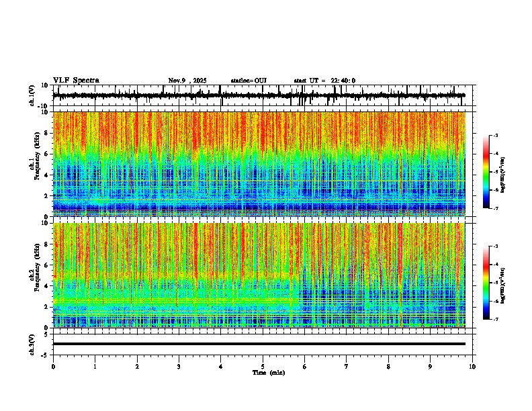Click time axis tick label '2'
The height and width of the screenshot is (411, 532).
click(x=137, y=367)
